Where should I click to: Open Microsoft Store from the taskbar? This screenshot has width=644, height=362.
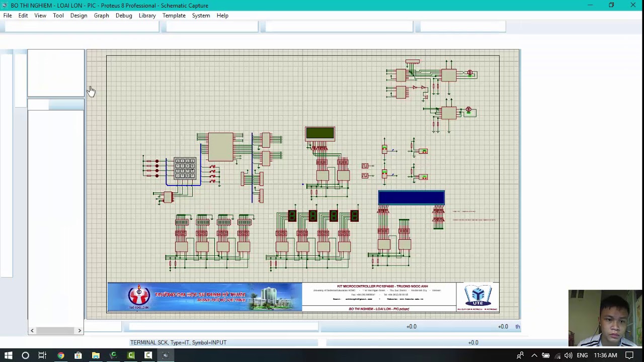click(78, 355)
